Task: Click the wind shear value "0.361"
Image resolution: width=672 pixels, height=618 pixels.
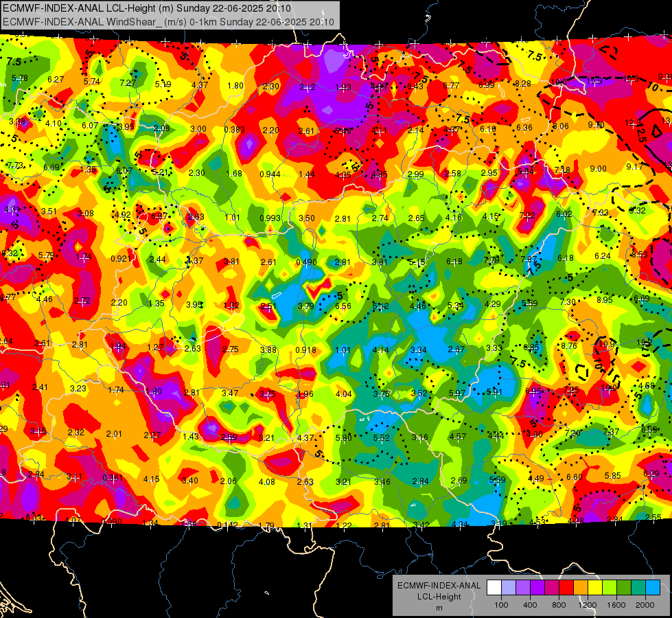Action: point(113,477)
